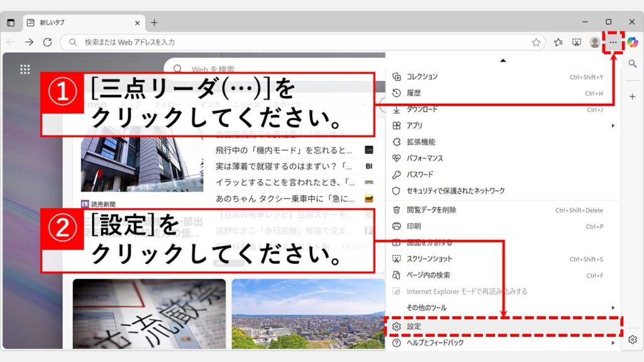Image resolution: width=644 pixels, height=362 pixels.
Task: Go forward with the arrow icon
Action: point(29,42)
